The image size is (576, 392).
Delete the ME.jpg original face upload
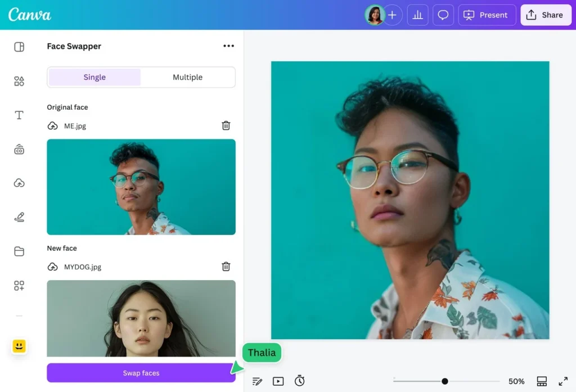(x=226, y=125)
